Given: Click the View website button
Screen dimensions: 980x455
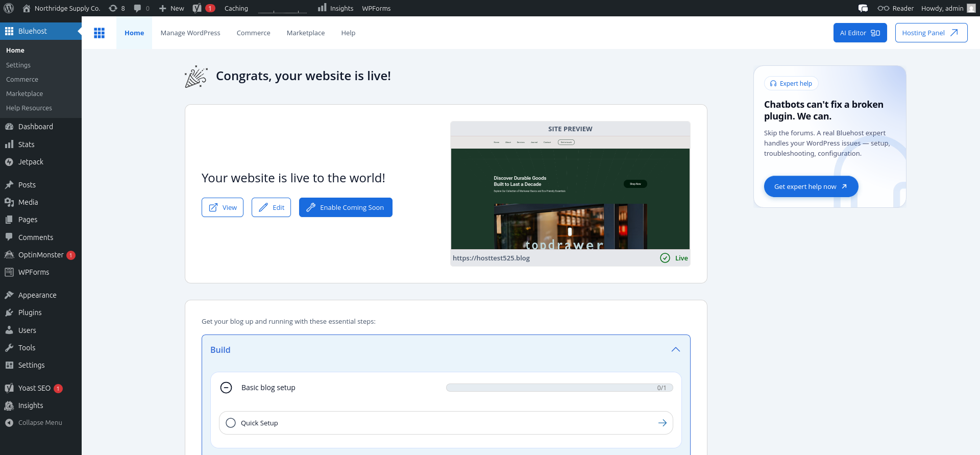Looking at the screenshot, I should (223, 207).
